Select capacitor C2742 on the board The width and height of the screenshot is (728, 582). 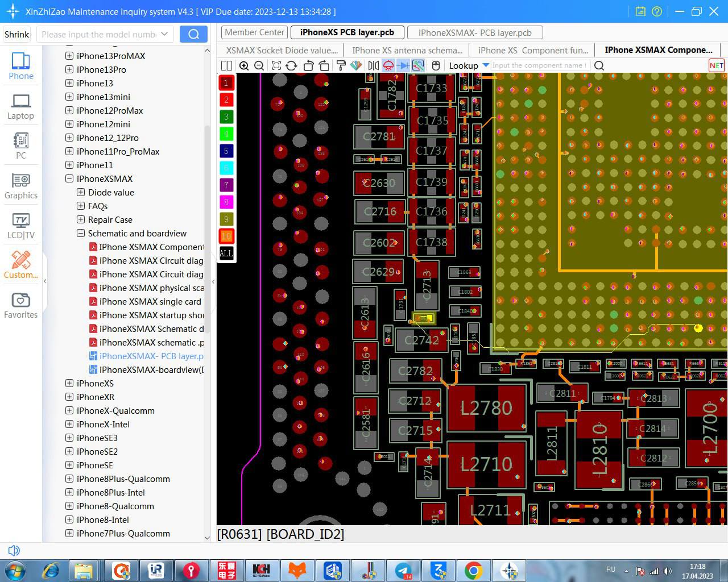(x=421, y=340)
